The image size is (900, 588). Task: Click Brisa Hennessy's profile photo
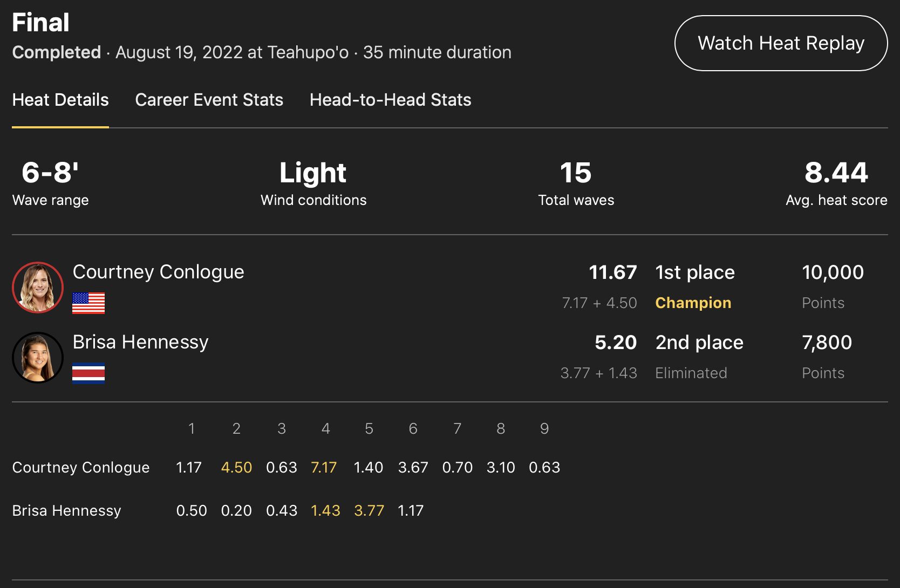(38, 358)
